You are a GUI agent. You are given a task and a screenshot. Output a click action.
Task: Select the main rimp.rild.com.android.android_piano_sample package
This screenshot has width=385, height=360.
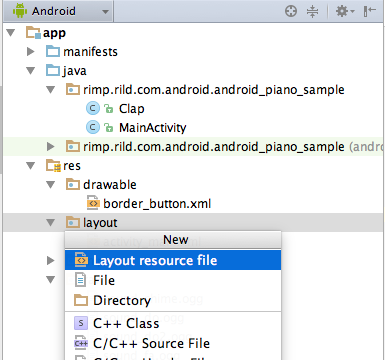pos(214,90)
